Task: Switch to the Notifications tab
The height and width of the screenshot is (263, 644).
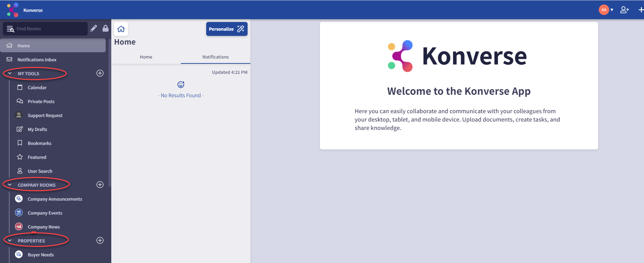Action: click(x=216, y=57)
